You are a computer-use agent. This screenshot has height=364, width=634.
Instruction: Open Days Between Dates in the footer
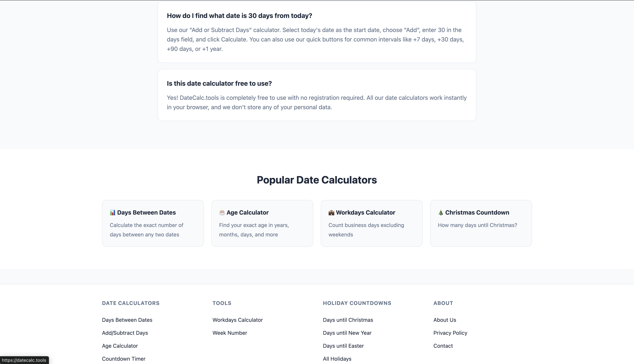point(127,320)
